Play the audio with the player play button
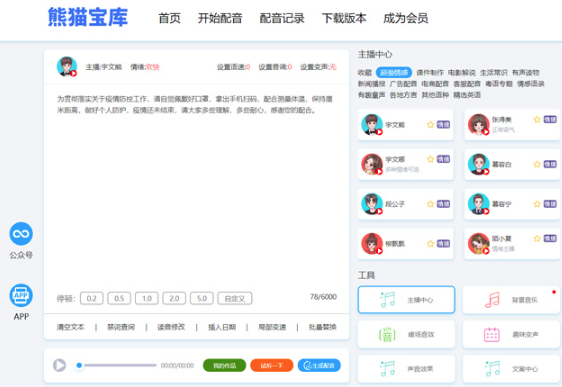This screenshot has height=387, width=562. click(59, 366)
